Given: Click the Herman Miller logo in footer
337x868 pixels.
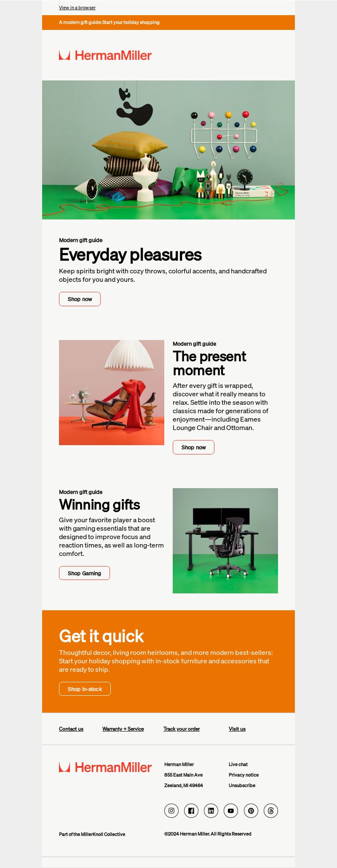Looking at the screenshot, I should (105, 767).
